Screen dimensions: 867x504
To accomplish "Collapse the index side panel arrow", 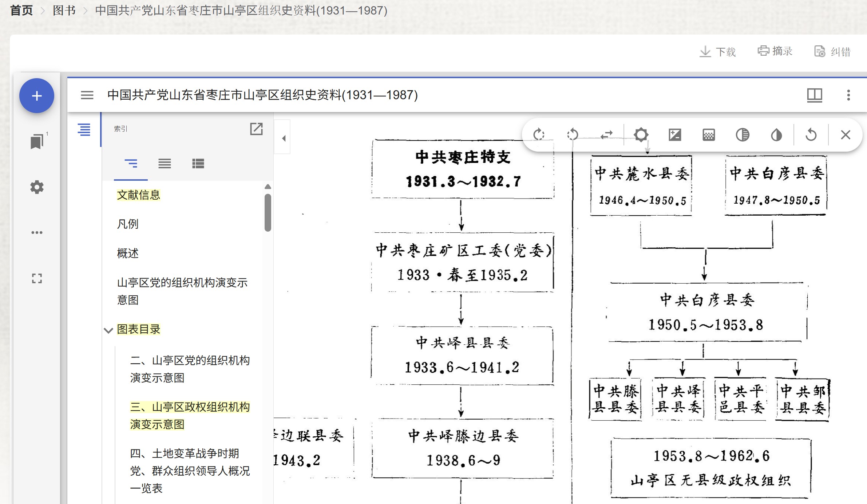I will point(284,138).
